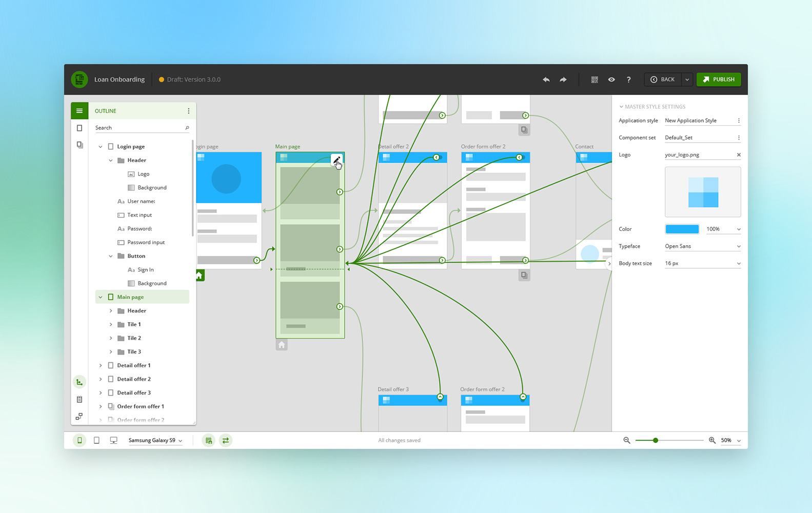The width and height of the screenshot is (812, 513).
Task: Click the undo arrow in top bar
Action: [x=546, y=80]
